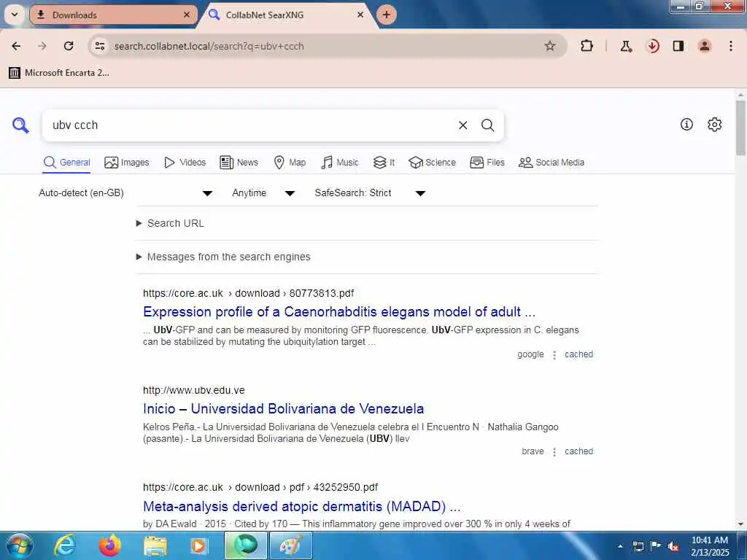747x560 pixels.
Task: Click the page vertical scrollbar thumb
Action: click(740, 128)
